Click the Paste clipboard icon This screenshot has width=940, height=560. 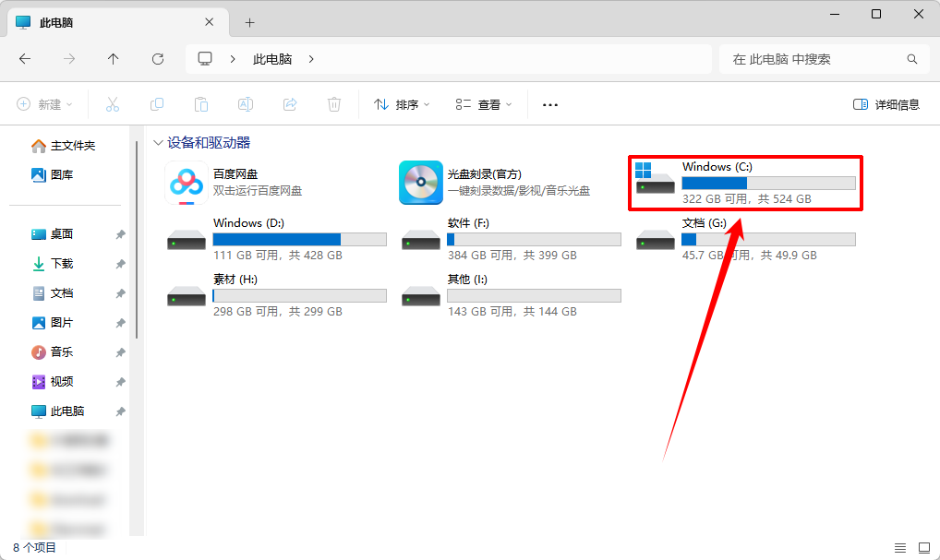point(200,105)
